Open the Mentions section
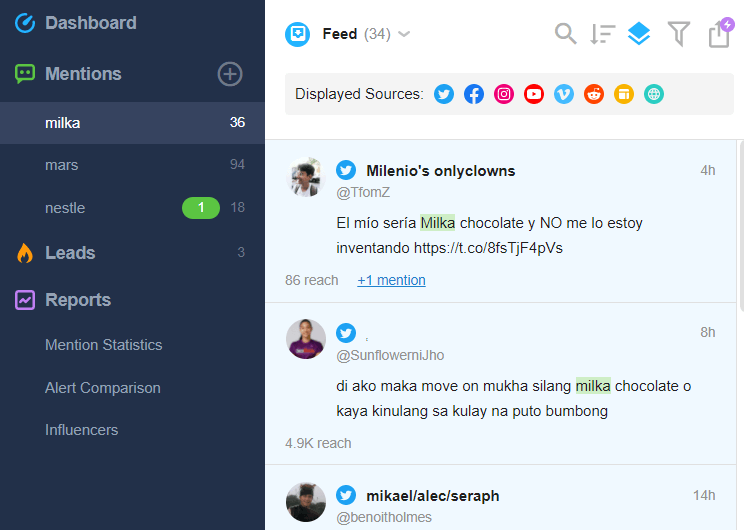 pyautogui.click(x=83, y=74)
